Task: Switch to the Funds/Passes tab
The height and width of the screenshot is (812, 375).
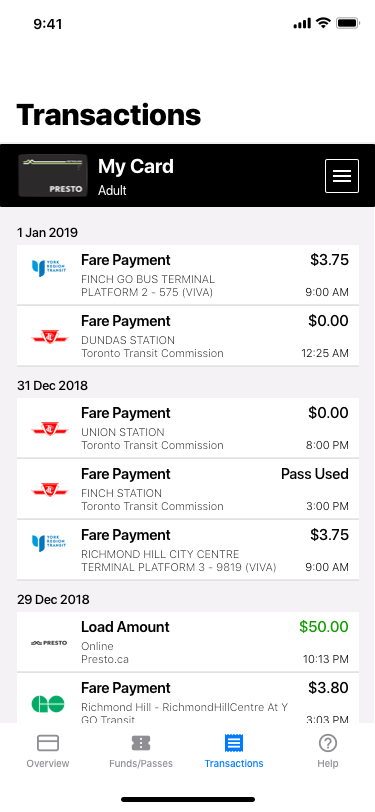Action: click(x=141, y=752)
